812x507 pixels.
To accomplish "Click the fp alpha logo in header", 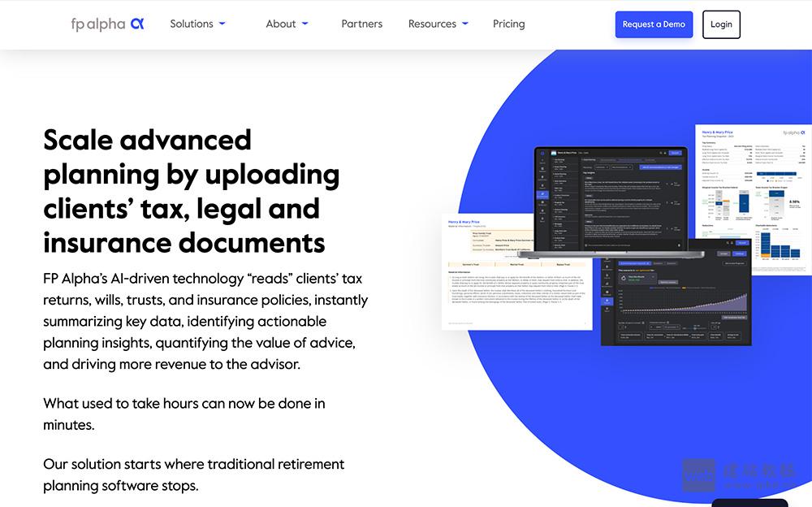I will (107, 24).
